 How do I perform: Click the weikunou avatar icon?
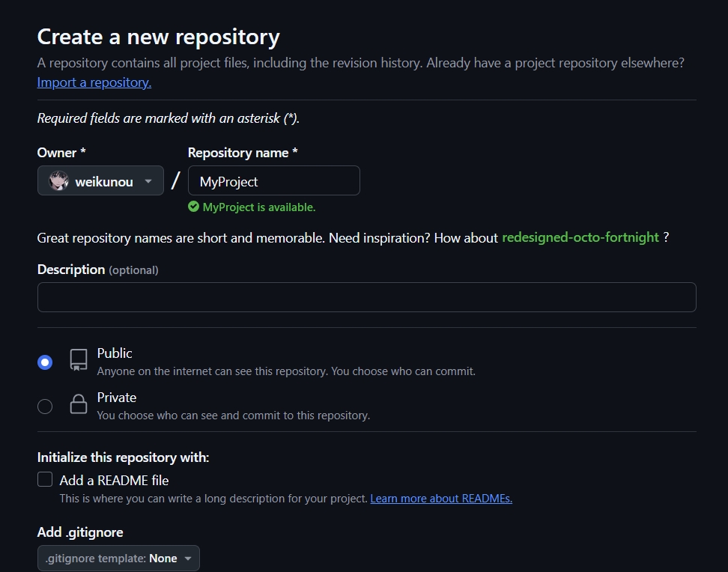tap(58, 181)
